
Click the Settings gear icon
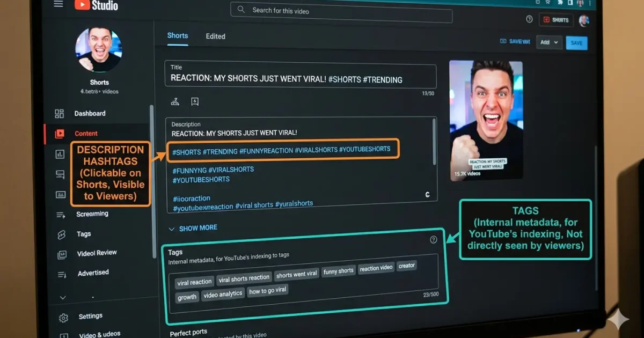63,318
